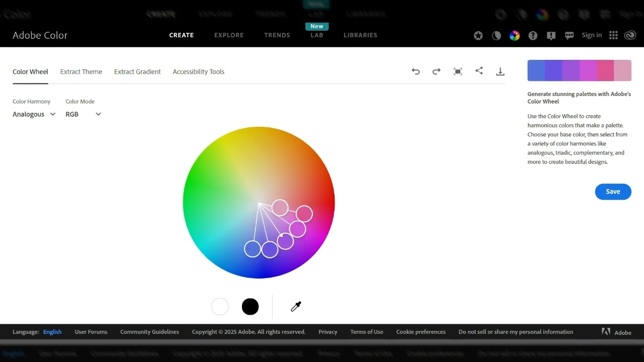Open feedback exclamation bubble icon
The height and width of the screenshot is (362, 644).
click(x=551, y=35)
